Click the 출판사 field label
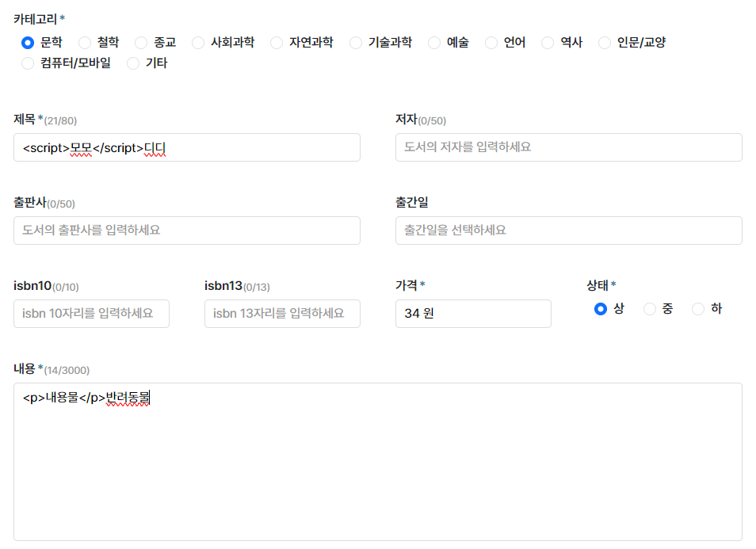 30,203
